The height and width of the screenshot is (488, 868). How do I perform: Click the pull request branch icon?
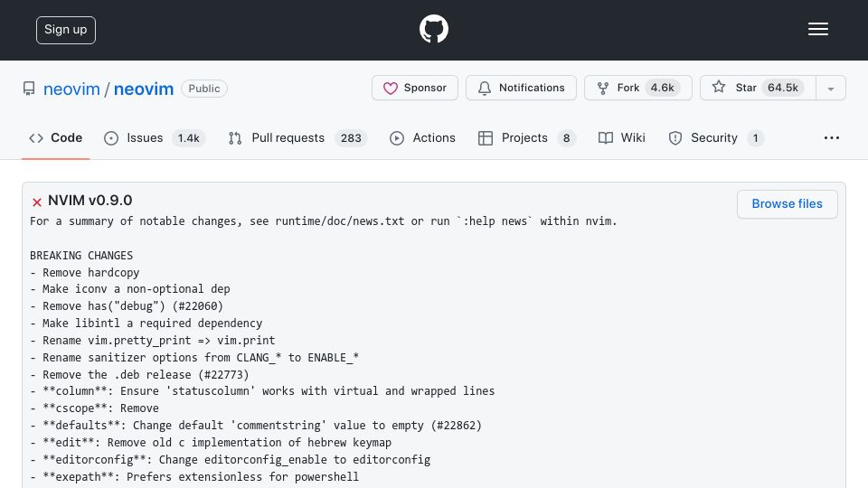point(235,138)
